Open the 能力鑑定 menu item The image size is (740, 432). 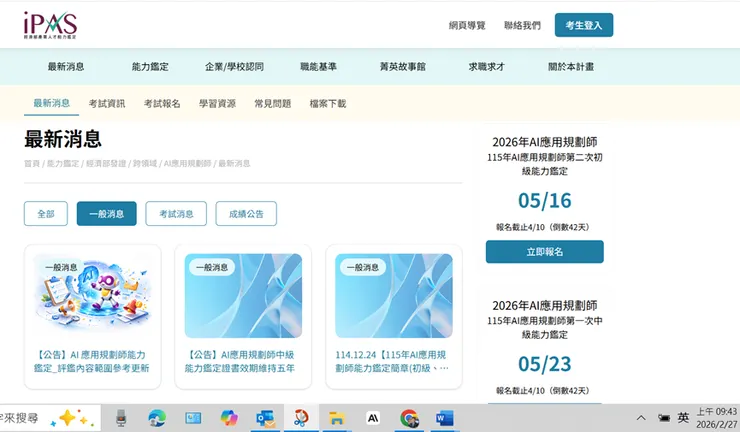click(x=150, y=67)
